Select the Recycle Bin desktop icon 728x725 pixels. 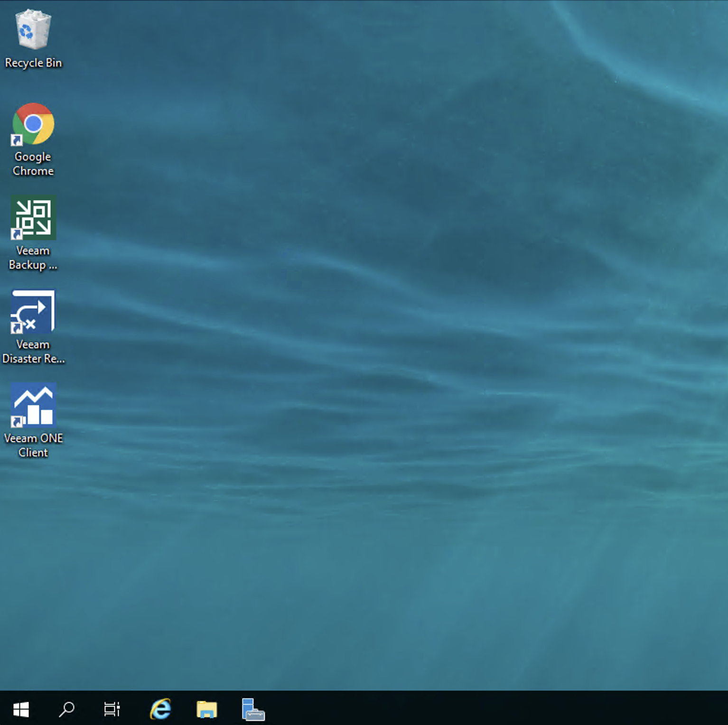pos(33,29)
